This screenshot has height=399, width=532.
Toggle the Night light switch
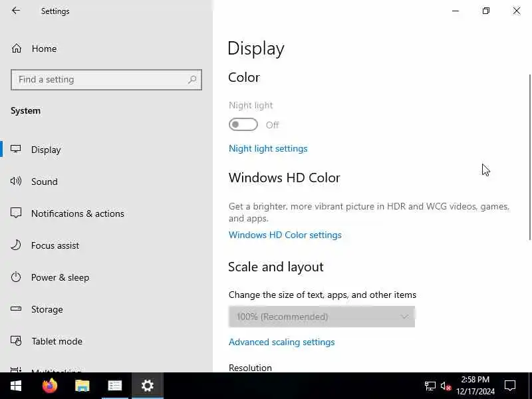(243, 124)
